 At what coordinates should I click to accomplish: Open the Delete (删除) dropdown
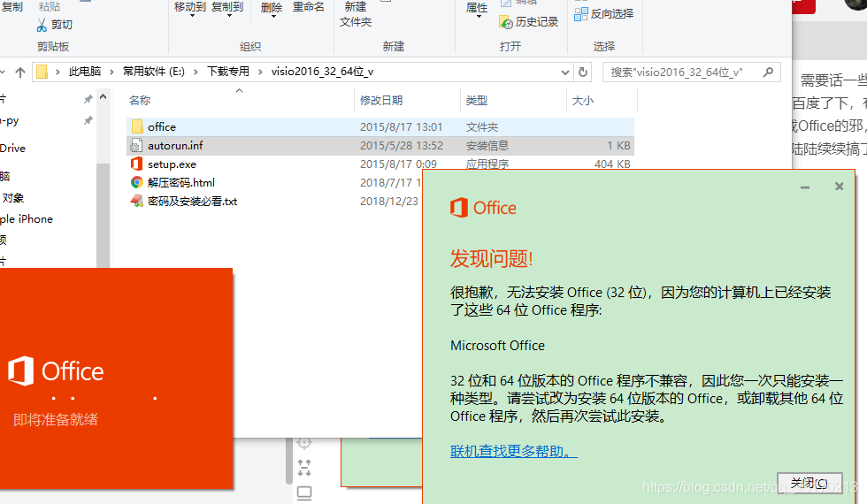272,10
